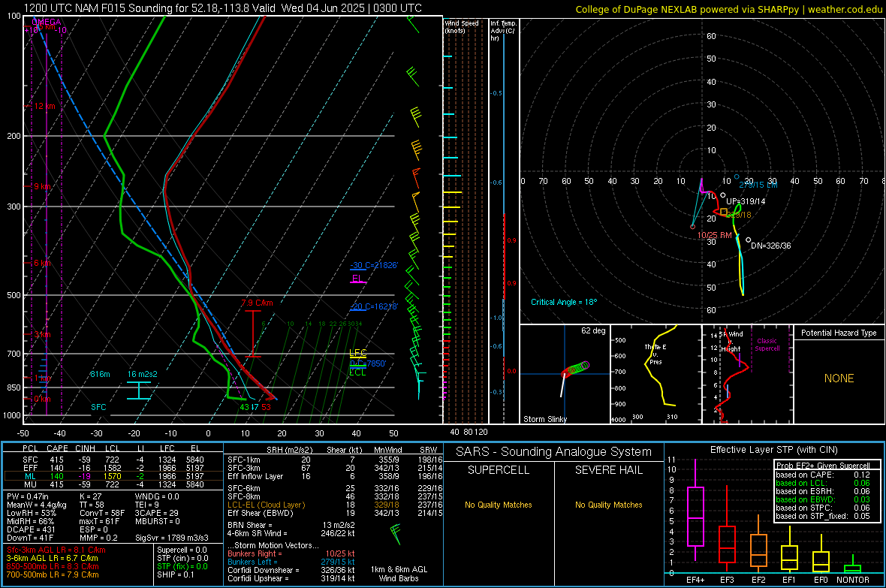Select the highlighted ML parcel row
The image size is (886, 588).
pos(113,476)
